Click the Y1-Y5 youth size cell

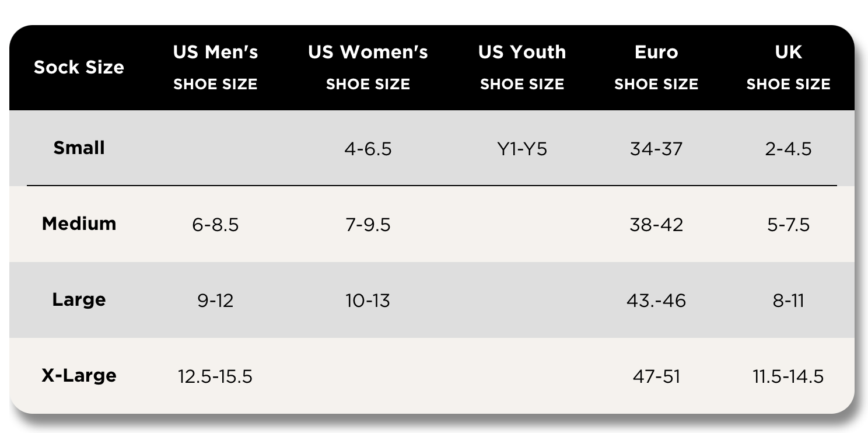click(x=522, y=149)
